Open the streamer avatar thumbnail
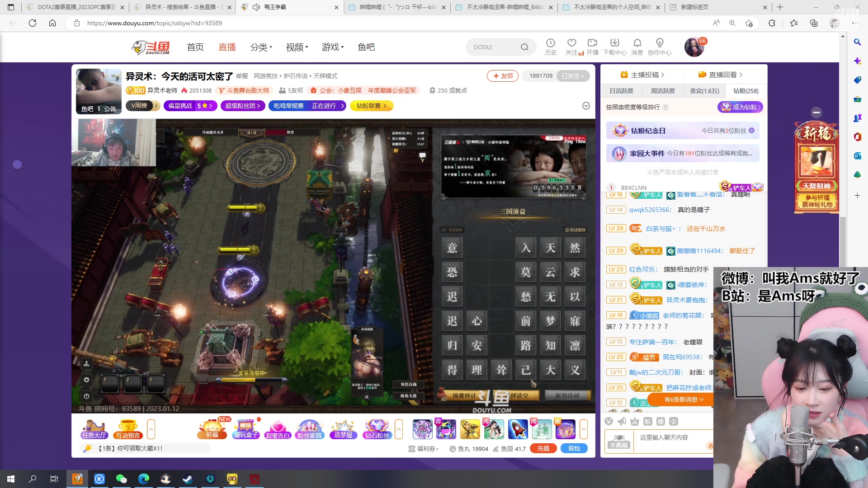This screenshot has height=488, width=868. click(x=99, y=91)
